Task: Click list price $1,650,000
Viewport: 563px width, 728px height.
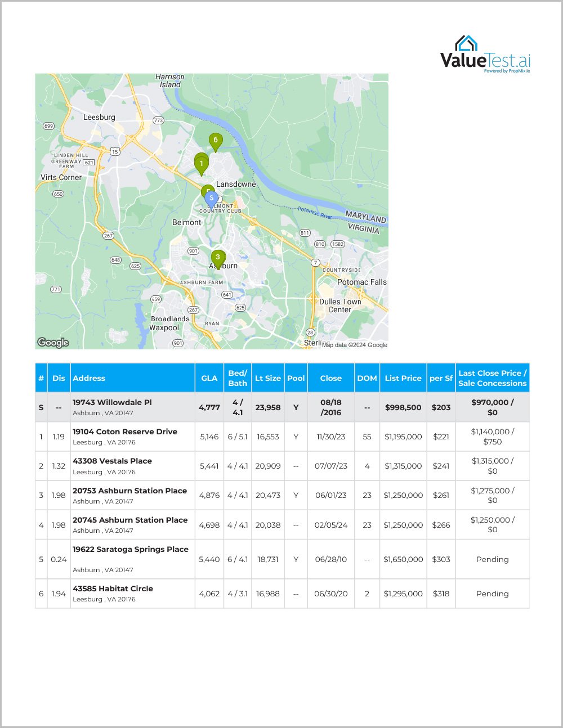Action: coord(403,559)
